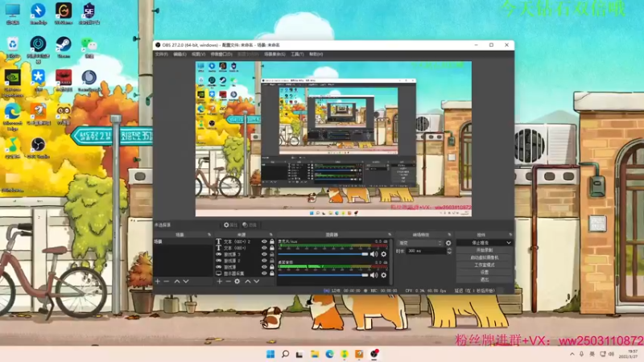Screen dimensions: 644x362
Task: Open the Tools menu in OBS
Action: (x=297, y=54)
